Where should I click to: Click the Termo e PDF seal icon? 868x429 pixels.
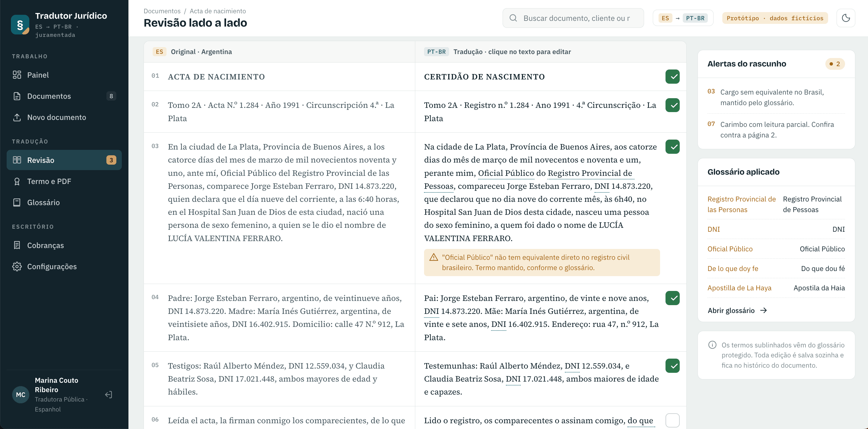coord(17,181)
